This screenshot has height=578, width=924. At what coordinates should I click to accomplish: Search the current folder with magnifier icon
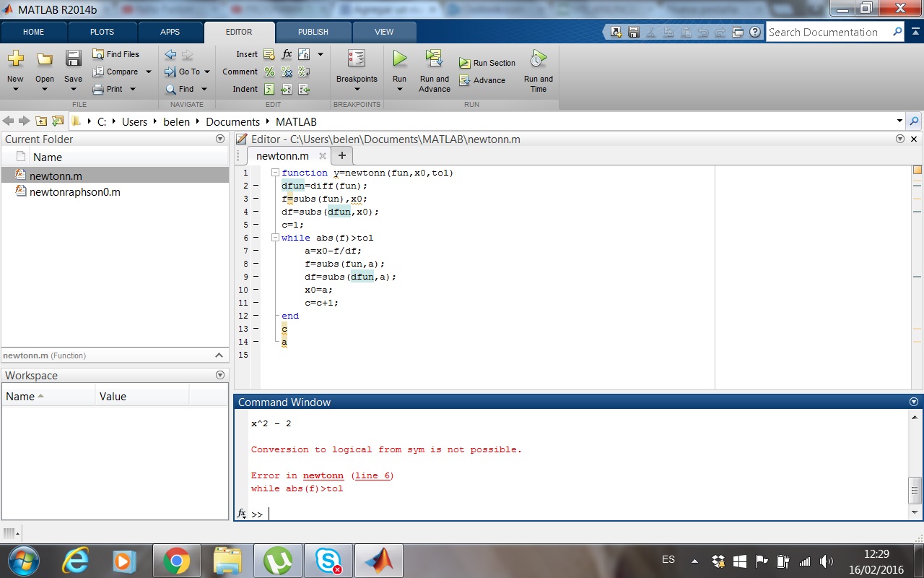coord(914,121)
